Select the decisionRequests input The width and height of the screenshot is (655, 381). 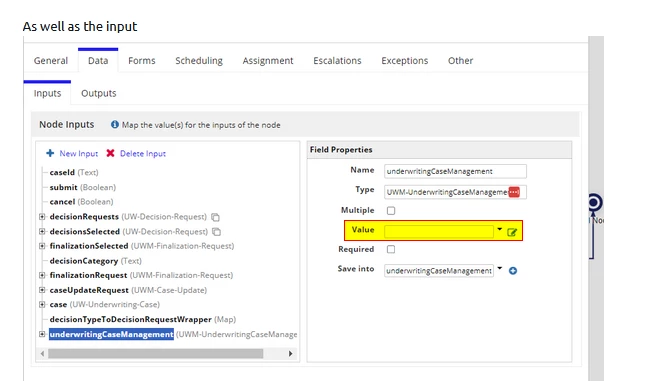coord(128,216)
